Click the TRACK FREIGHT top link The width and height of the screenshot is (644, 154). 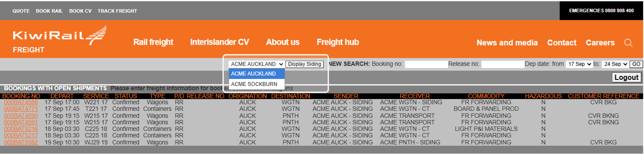117,11
